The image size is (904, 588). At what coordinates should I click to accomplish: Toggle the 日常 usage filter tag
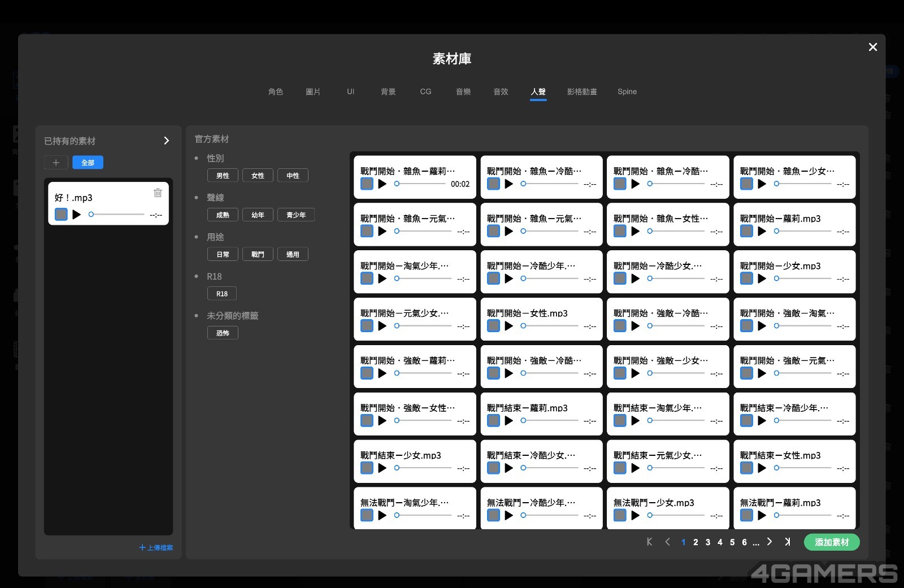coord(223,254)
